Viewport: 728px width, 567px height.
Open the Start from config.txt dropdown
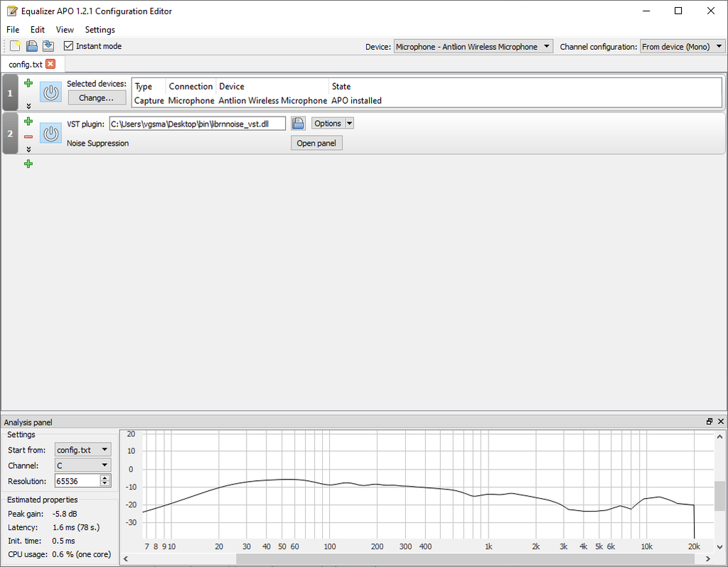pyautogui.click(x=83, y=450)
